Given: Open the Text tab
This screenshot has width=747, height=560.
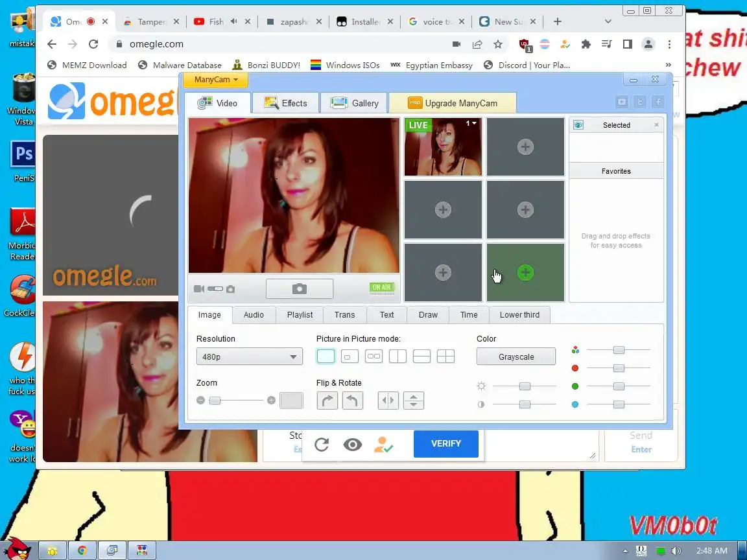Looking at the screenshot, I should 387,315.
